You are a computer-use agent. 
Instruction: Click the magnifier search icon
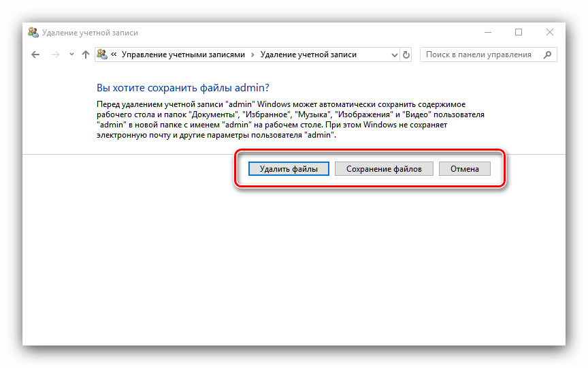point(547,55)
